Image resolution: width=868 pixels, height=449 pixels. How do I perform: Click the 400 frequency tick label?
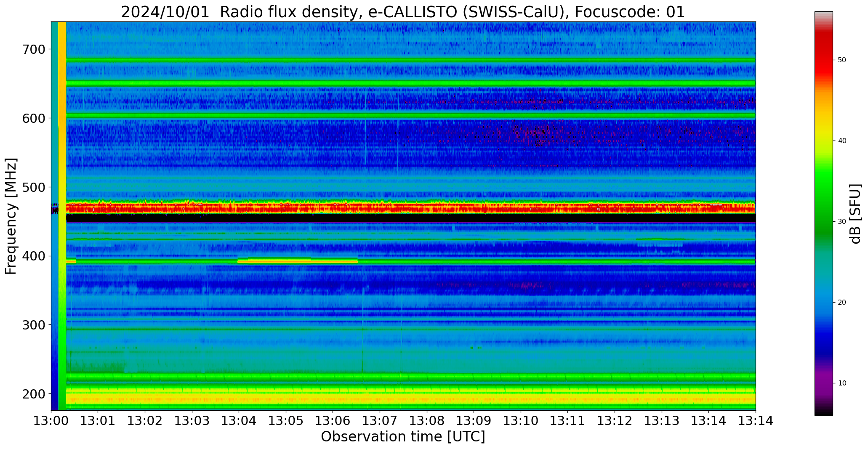coord(33,256)
